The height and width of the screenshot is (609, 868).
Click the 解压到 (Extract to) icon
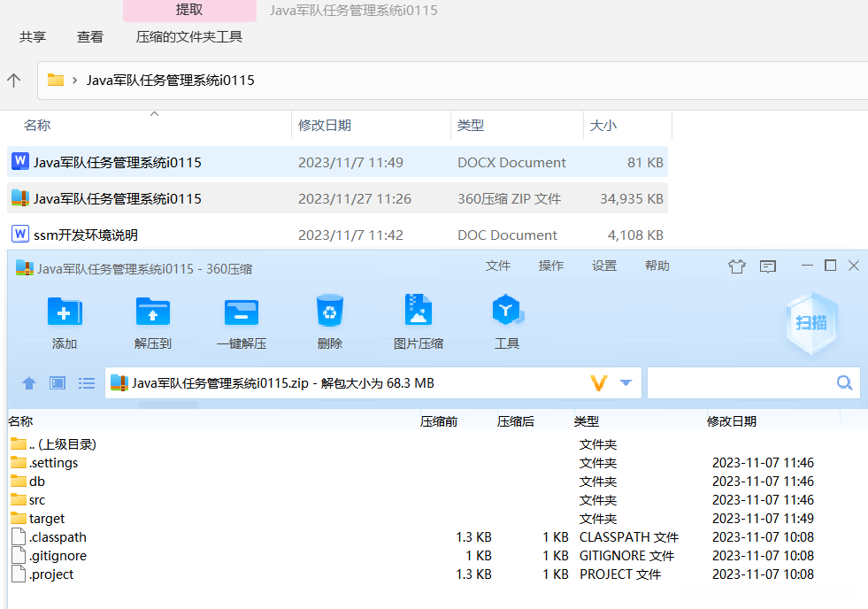pos(153,312)
